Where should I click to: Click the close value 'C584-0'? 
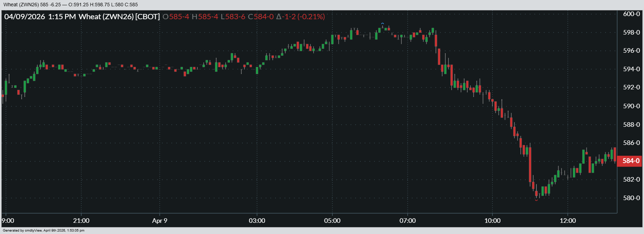coord(261,16)
